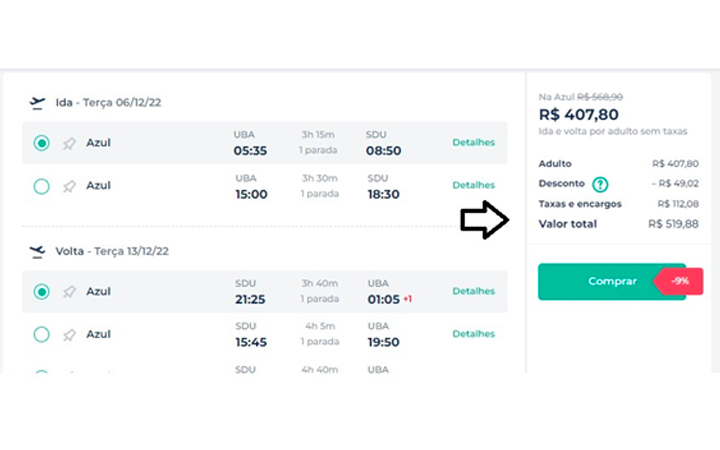Open Detalhes for the 21:25 return flight

tap(473, 291)
